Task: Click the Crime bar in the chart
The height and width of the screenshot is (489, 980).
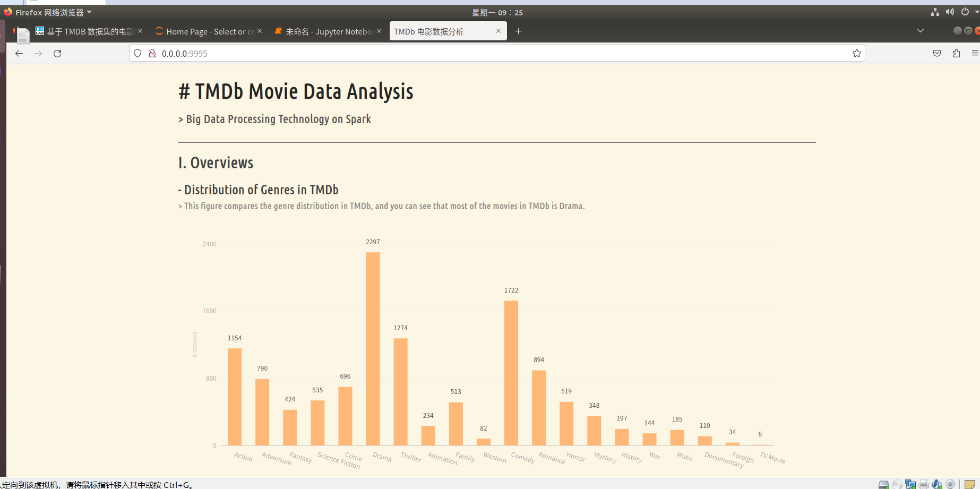Action: tap(345, 416)
